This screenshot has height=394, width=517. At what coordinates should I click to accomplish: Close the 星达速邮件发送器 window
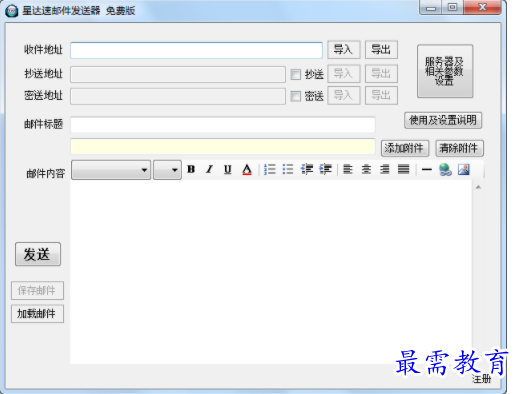point(482,7)
